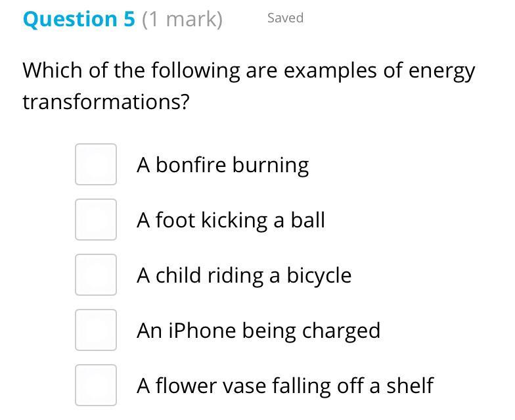515x420 pixels.
Task: Click the 'Which of the following' question line
Action: coord(248,70)
